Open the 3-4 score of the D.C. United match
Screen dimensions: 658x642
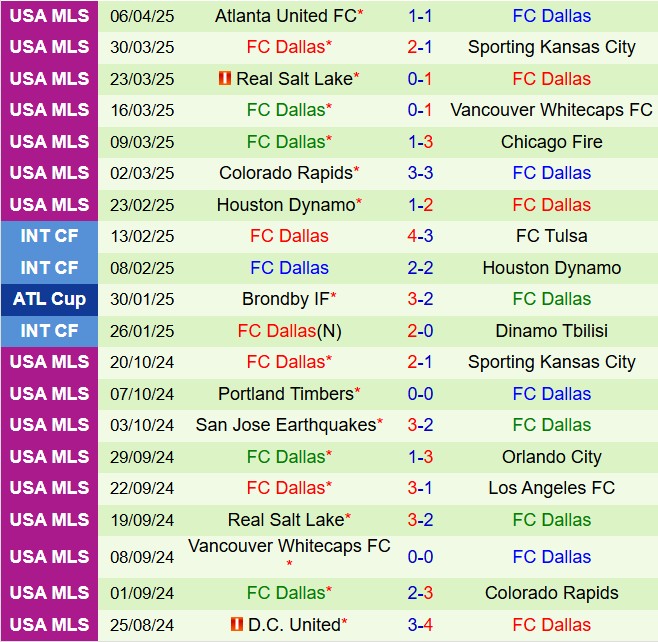click(x=420, y=625)
